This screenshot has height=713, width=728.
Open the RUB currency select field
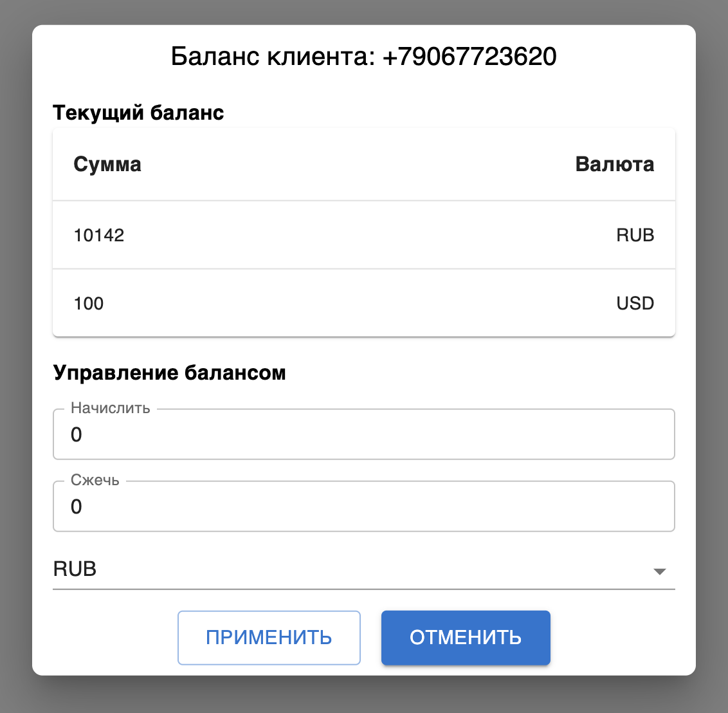[354, 569]
